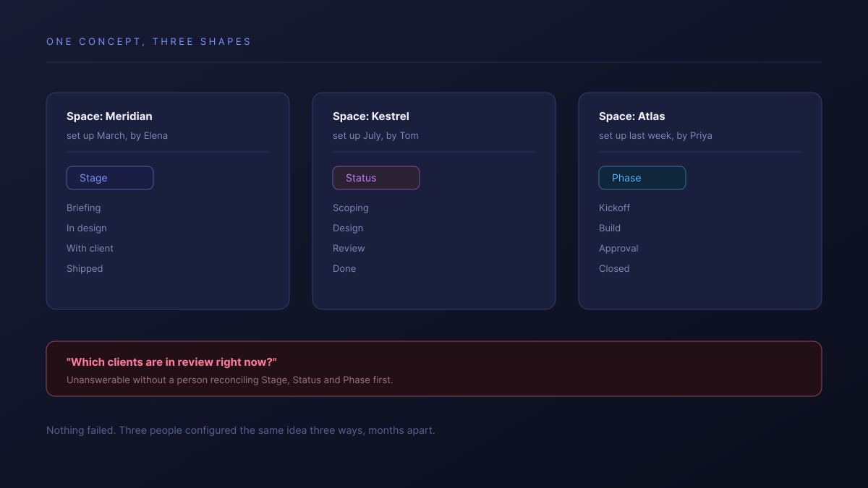
Task: Click the 'Which clients are in review' question
Action: click(x=172, y=362)
